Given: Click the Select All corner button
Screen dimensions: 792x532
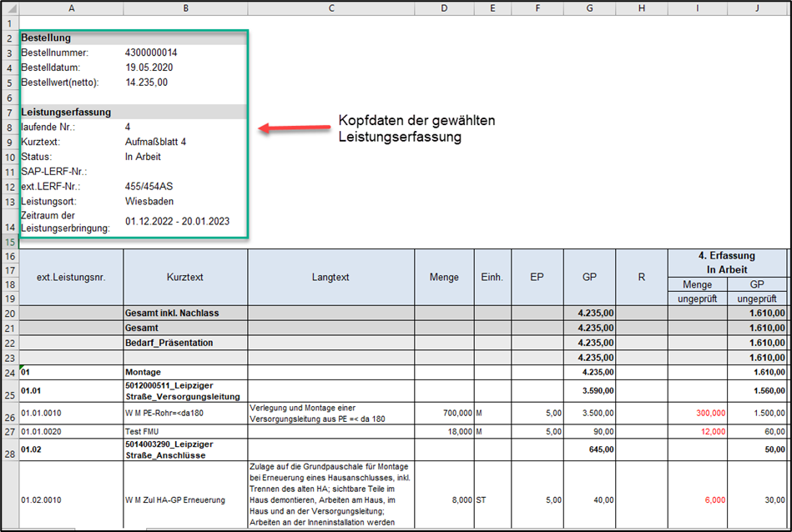Looking at the screenshot, I should [9, 8].
